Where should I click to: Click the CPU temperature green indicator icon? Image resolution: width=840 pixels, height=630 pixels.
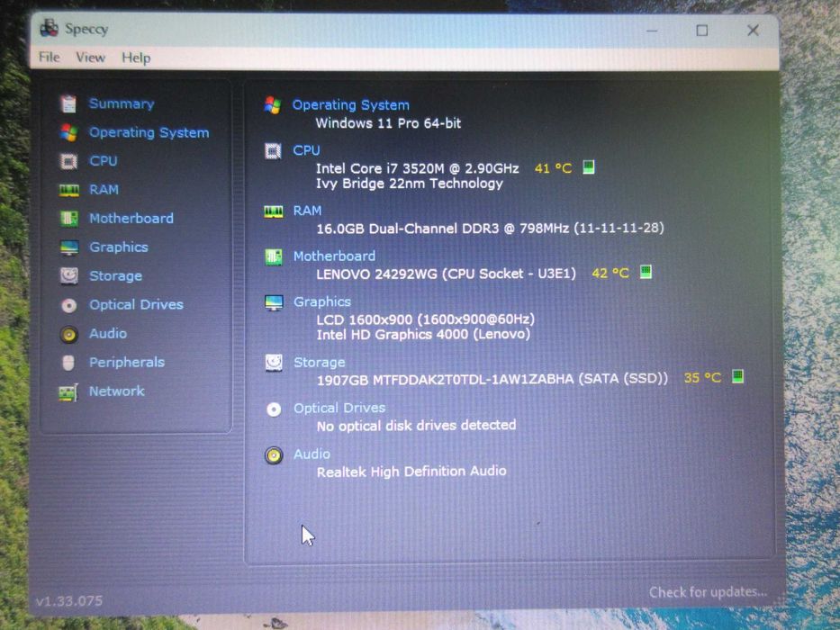click(588, 167)
